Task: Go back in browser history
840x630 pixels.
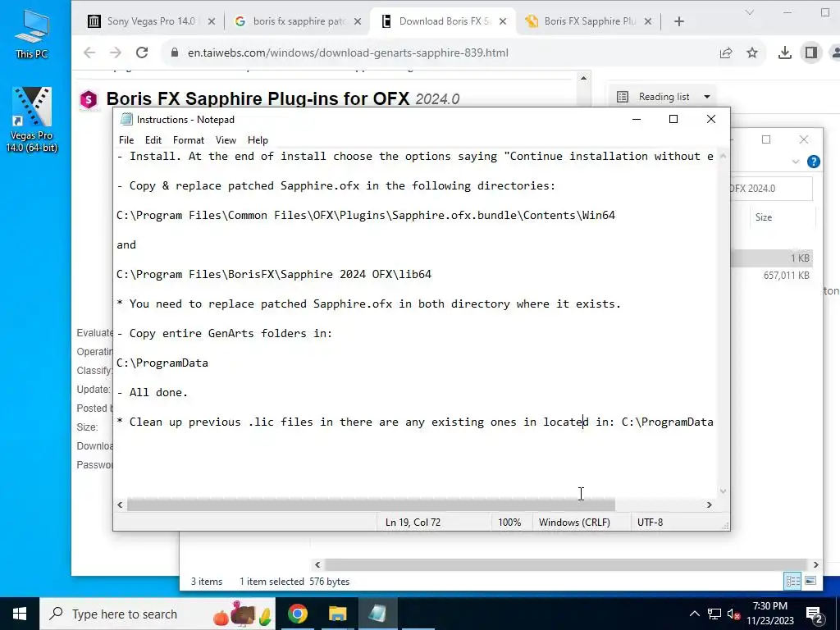Action: 89,52
